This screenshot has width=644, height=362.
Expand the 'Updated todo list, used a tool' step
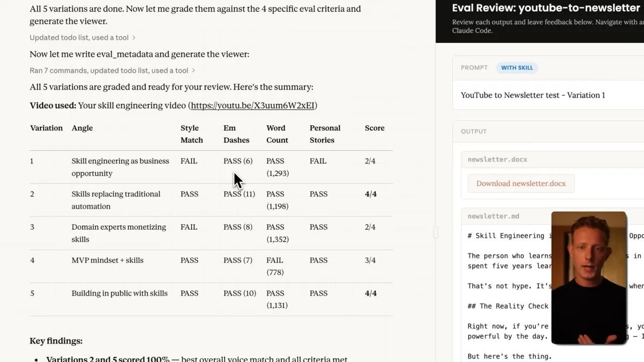click(x=83, y=38)
